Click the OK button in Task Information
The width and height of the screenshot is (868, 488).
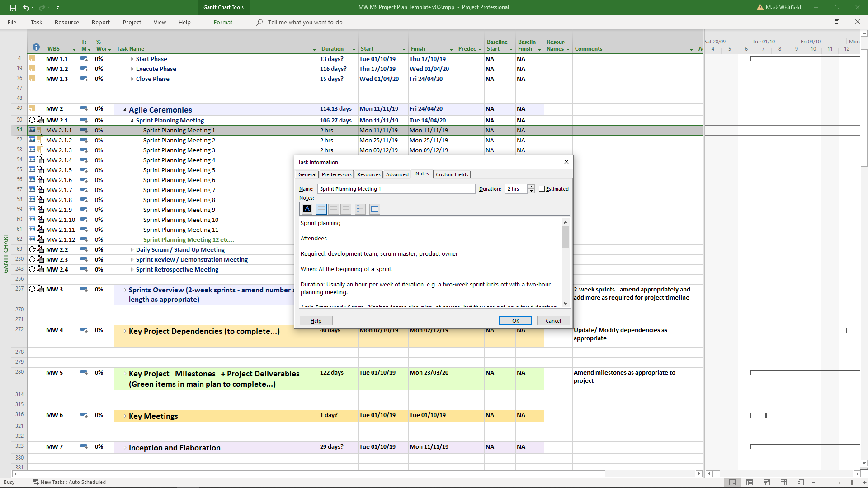point(515,321)
